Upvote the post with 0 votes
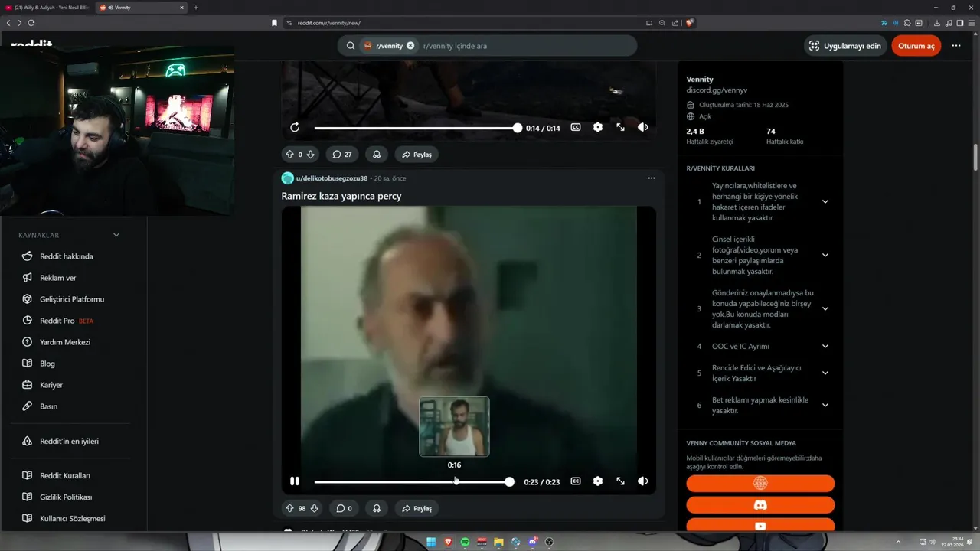The image size is (980, 551). (x=289, y=155)
